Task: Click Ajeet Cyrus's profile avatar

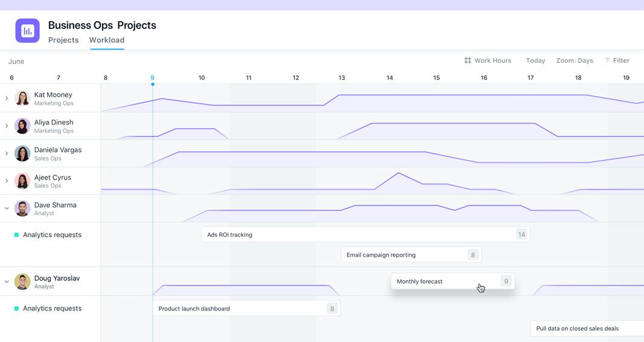Action: tap(22, 181)
